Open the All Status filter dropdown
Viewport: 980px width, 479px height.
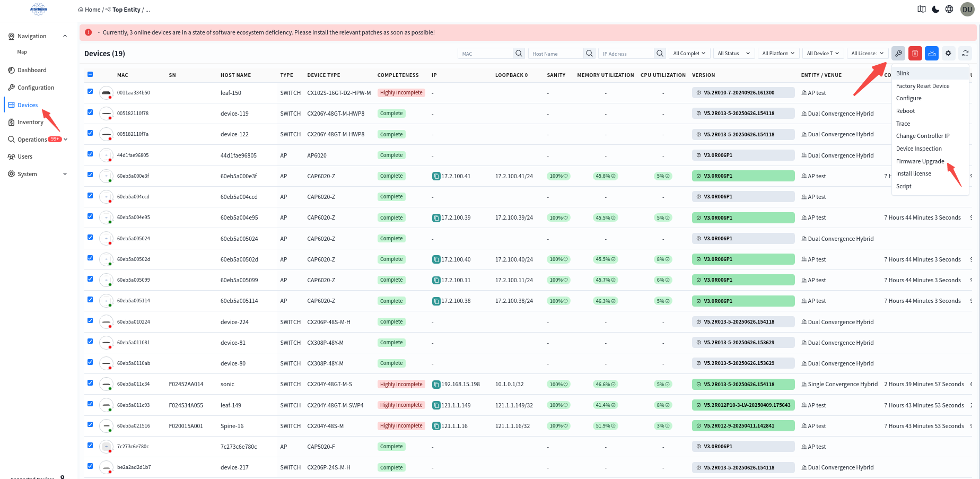pos(733,53)
